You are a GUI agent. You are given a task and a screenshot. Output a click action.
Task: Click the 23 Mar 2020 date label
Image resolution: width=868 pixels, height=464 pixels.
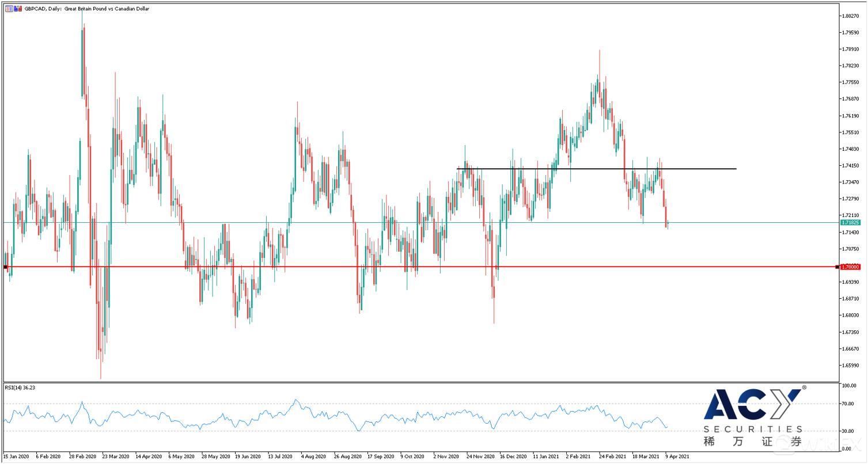[115, 456]
